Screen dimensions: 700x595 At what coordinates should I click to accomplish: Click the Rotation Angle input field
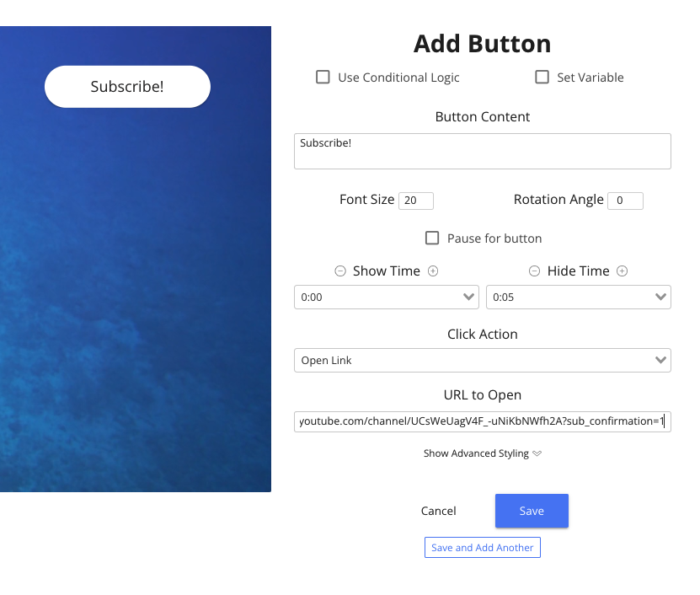tap(625, 201)
